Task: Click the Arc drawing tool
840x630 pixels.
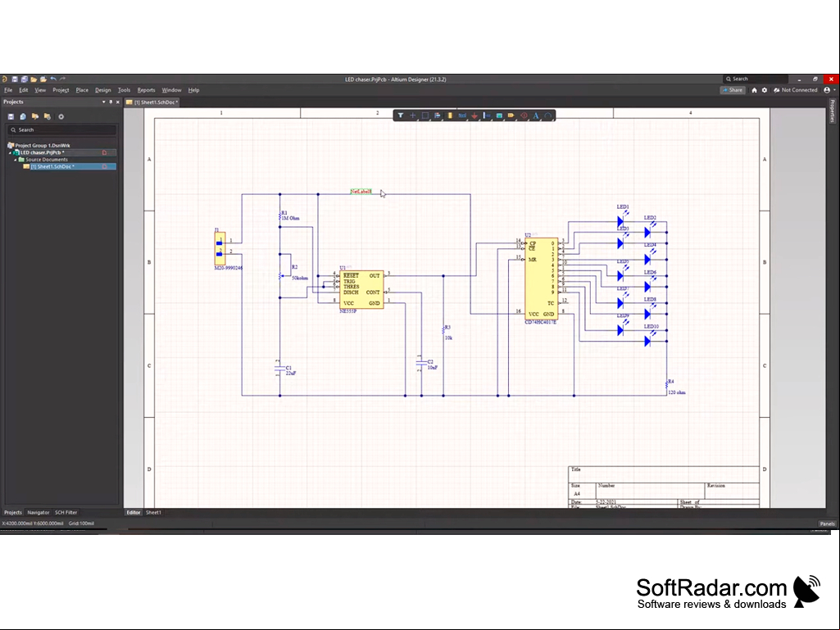Action: pos(548,116)
